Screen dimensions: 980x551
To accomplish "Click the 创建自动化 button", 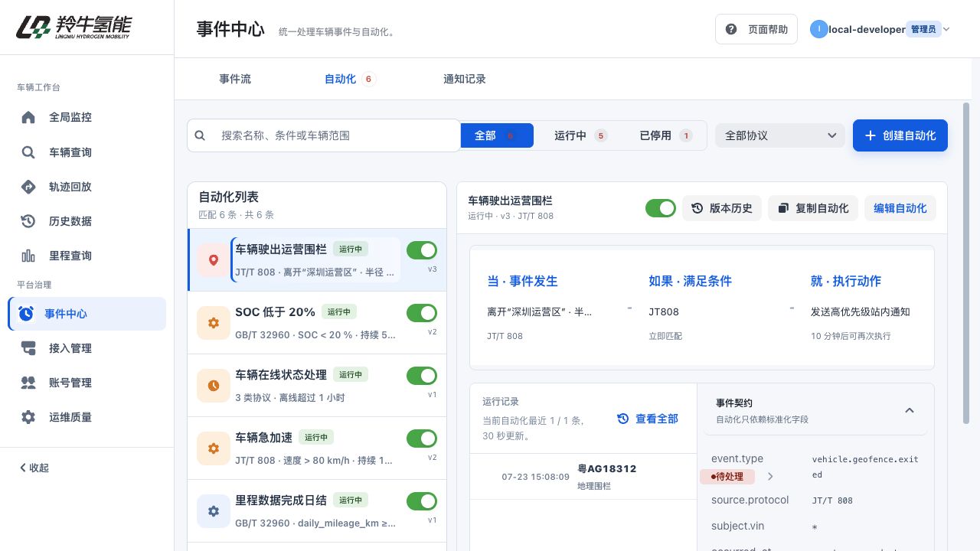I will point(900,135).
